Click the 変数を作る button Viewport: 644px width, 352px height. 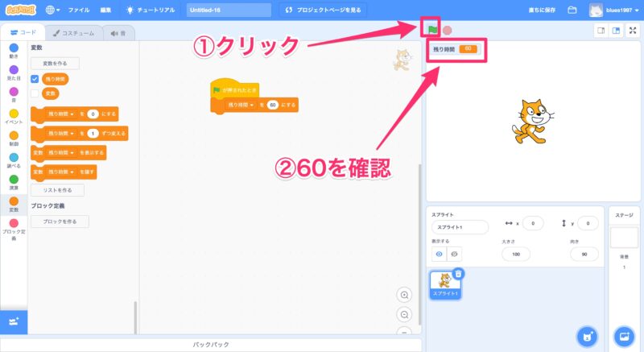click(55, 63)
